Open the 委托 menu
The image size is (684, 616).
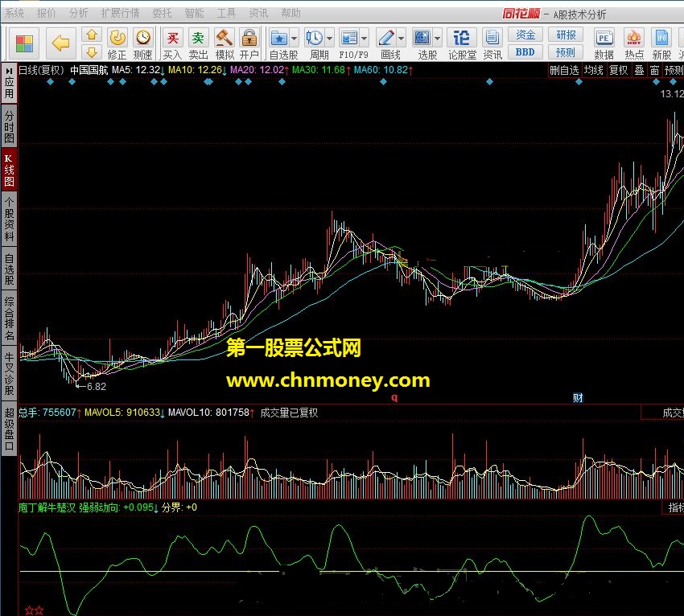click(163, 14)
